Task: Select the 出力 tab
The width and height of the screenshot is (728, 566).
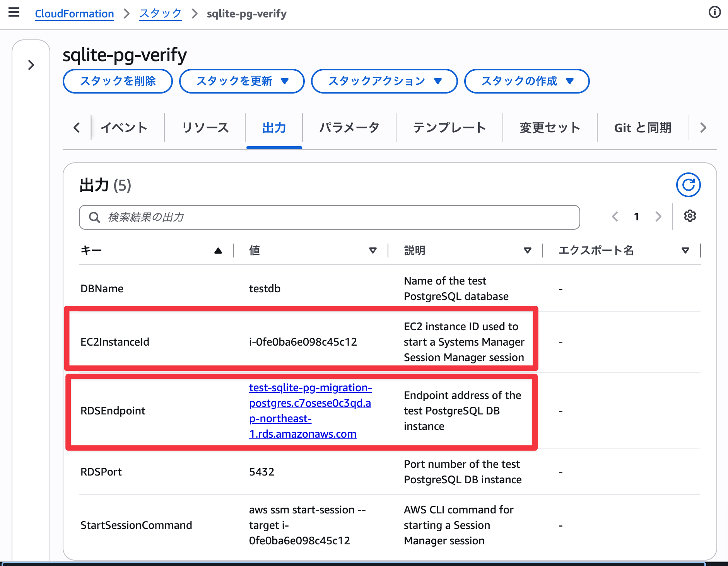Action: tap(274, 128)
